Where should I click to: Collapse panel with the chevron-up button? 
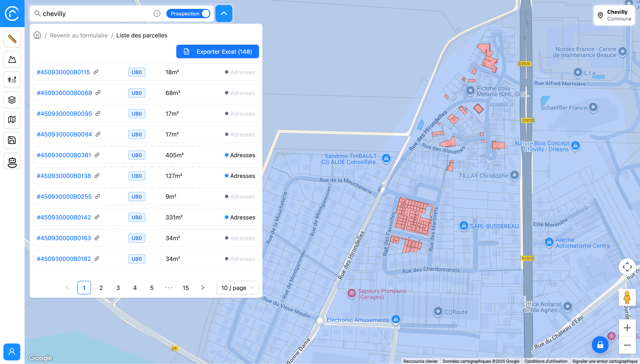pyautogui.click(x=224, y=14)
